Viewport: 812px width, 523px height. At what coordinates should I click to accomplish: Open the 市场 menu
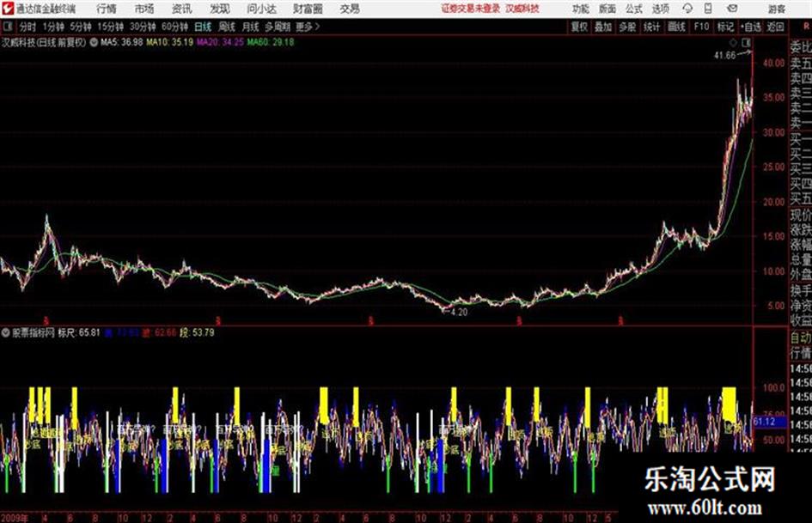[x=144, y=9]
